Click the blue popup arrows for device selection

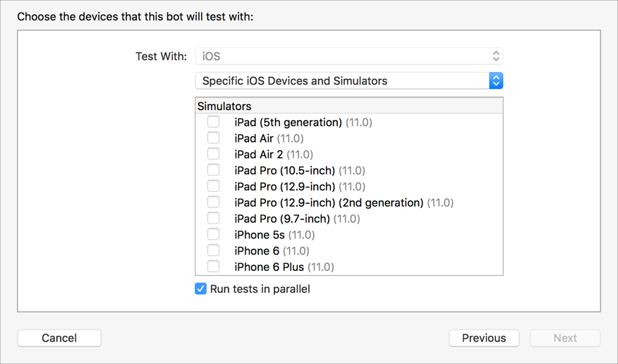[496, 81]
